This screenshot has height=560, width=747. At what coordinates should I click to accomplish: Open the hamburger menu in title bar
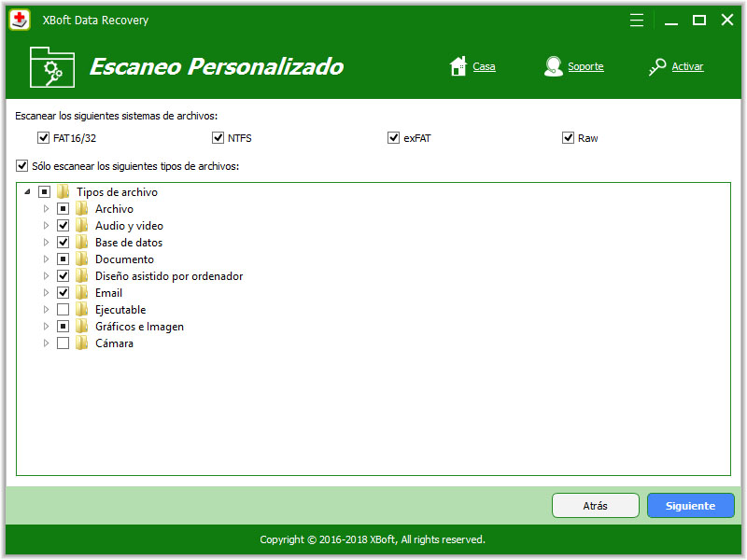click(637, 20)
